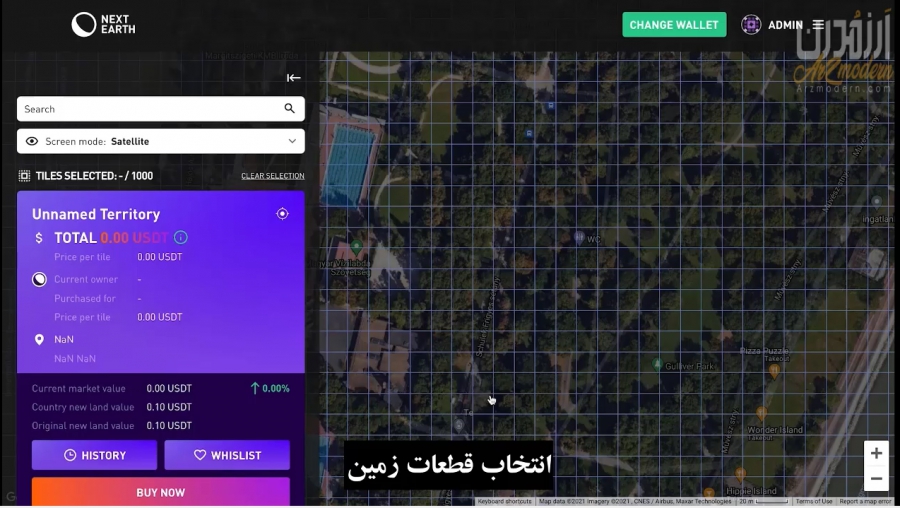The width and height of the screenshot is (900, 508).
Task: Open the territory History
Action: [94, 455]
